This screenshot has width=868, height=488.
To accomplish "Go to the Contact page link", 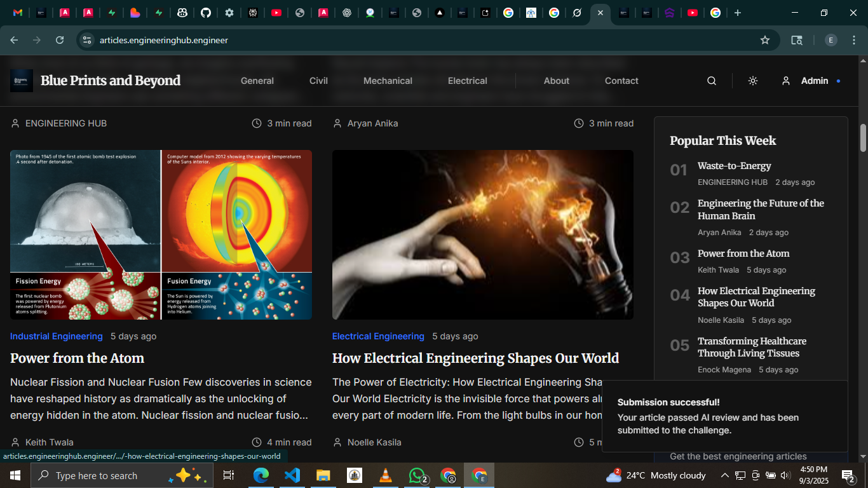I will pos(621,81).
